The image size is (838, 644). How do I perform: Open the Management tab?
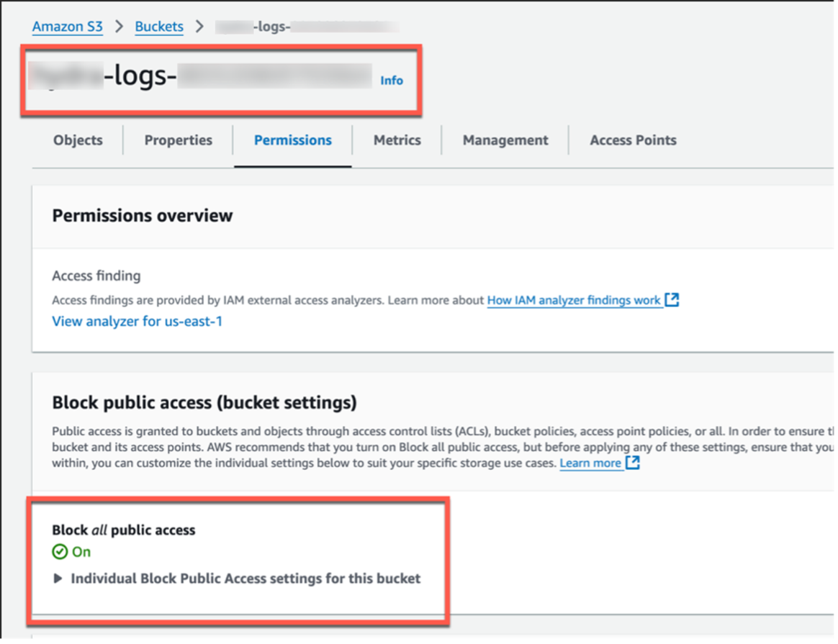coord(505,140)
